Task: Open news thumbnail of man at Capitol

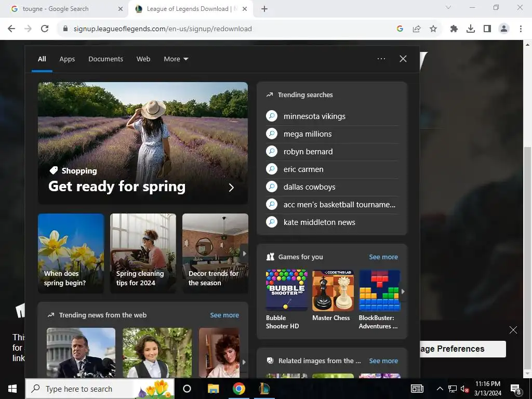Action: 81,353
